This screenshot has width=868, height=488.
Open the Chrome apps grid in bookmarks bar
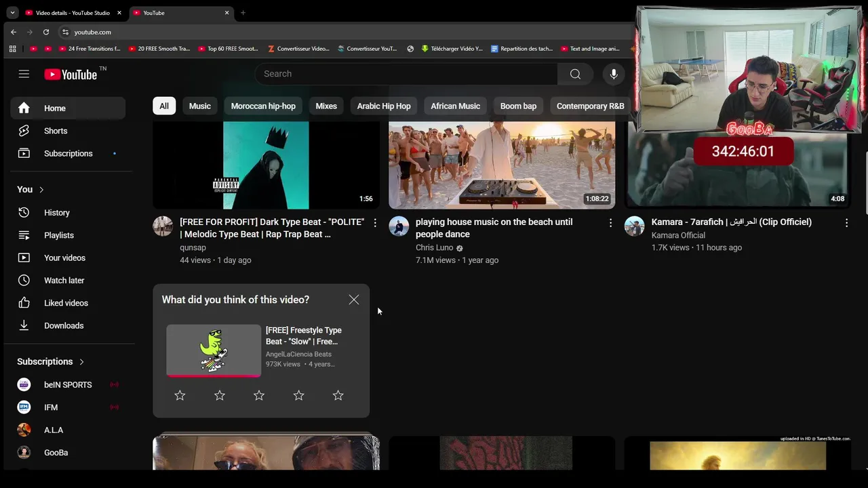pos(12,49)
